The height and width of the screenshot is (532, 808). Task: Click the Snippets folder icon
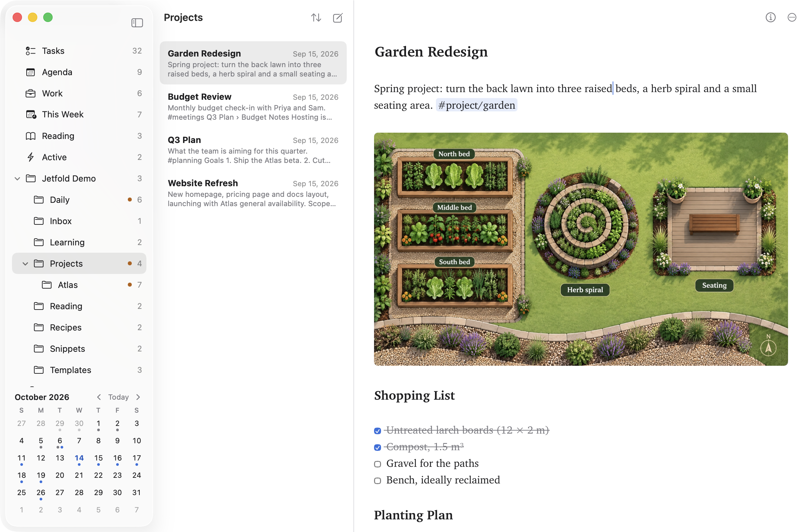point(39,349)
